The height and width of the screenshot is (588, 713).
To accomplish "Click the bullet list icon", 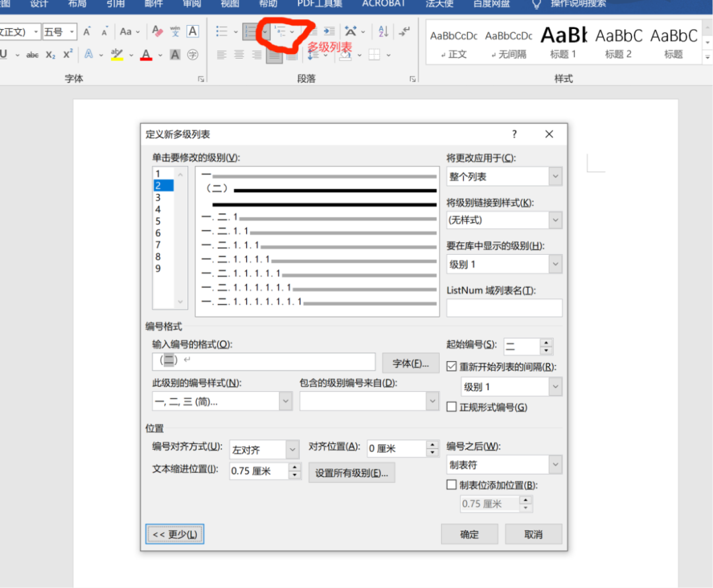I will click(x=222, y=31).
